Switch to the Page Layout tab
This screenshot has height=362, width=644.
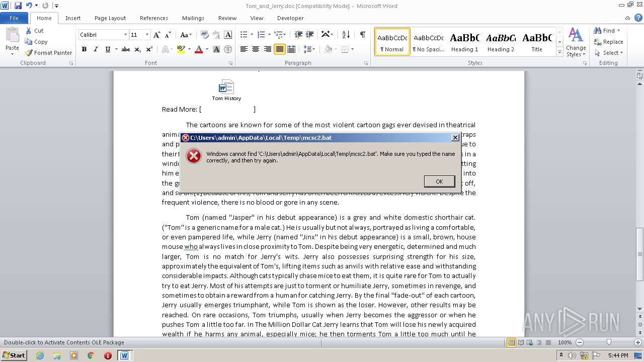[x=110, y=18]
